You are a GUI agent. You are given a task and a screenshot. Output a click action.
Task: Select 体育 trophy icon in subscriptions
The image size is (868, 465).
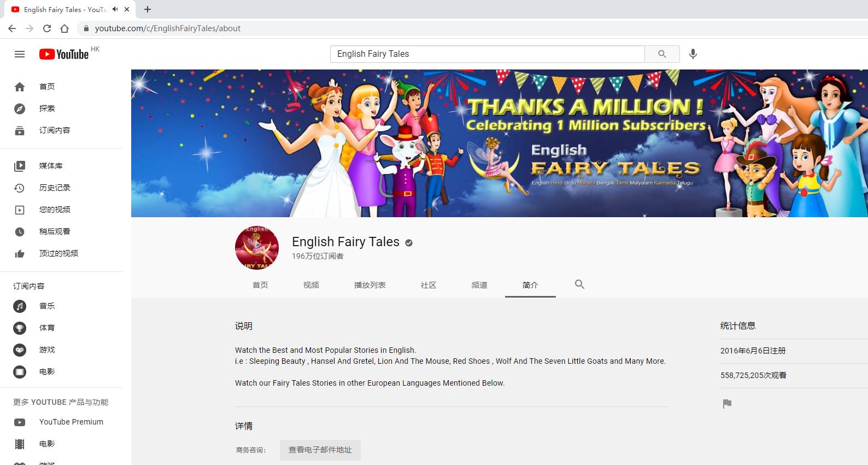(20, 328)
